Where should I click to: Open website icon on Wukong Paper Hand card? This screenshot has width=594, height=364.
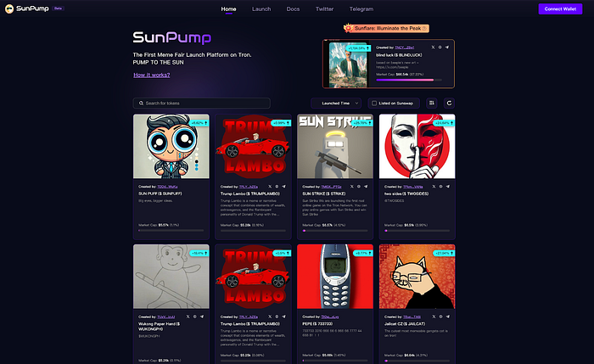tap(194, 316)
